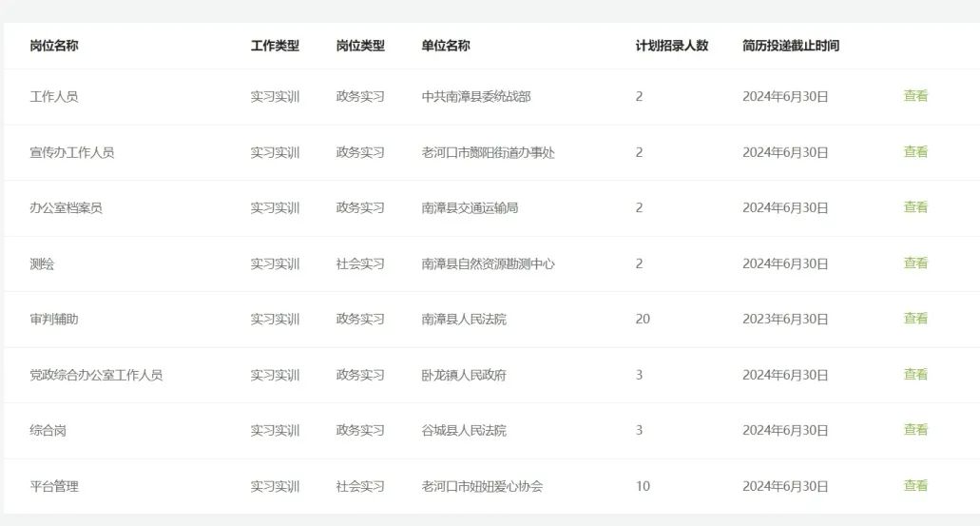Click unit name 中共南漳县委统战部
The width and height of the screenshot is (980, 526).
476,96
